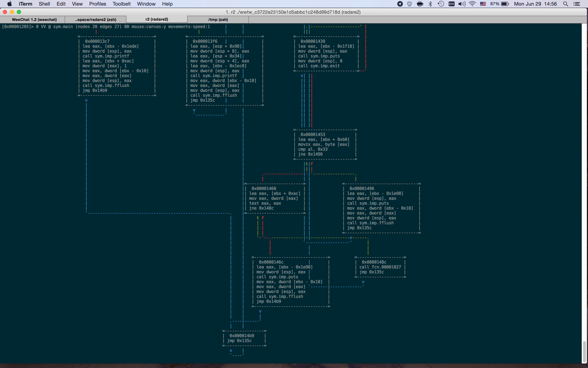Click the window title r2 ./wwtw_c3722e... (radare2)

[x=293, y=12]
